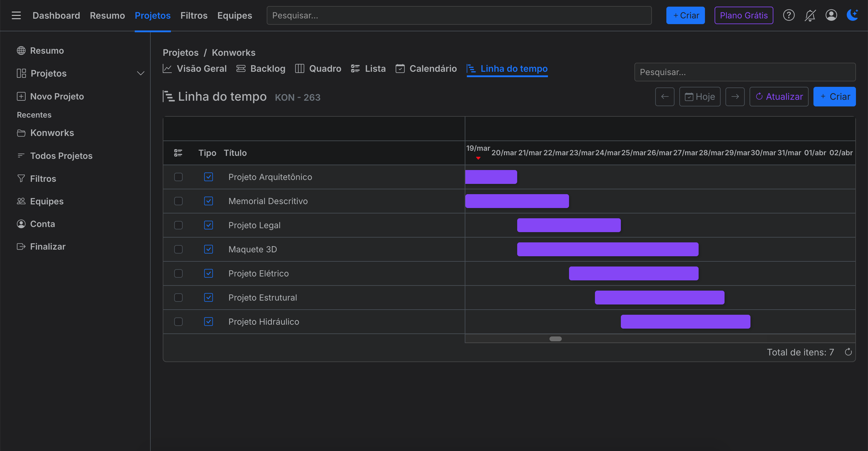Click the Atualizar button

coord(779,96)
